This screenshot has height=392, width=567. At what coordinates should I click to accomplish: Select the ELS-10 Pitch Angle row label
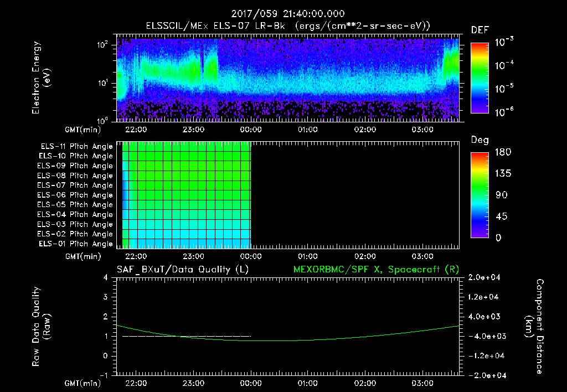point(76,156)
